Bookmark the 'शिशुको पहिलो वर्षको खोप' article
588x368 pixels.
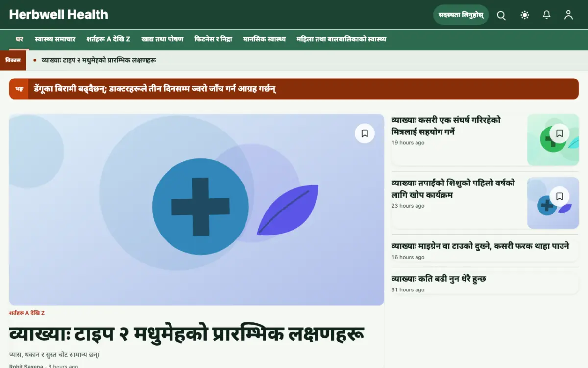(x=560, y=196)
